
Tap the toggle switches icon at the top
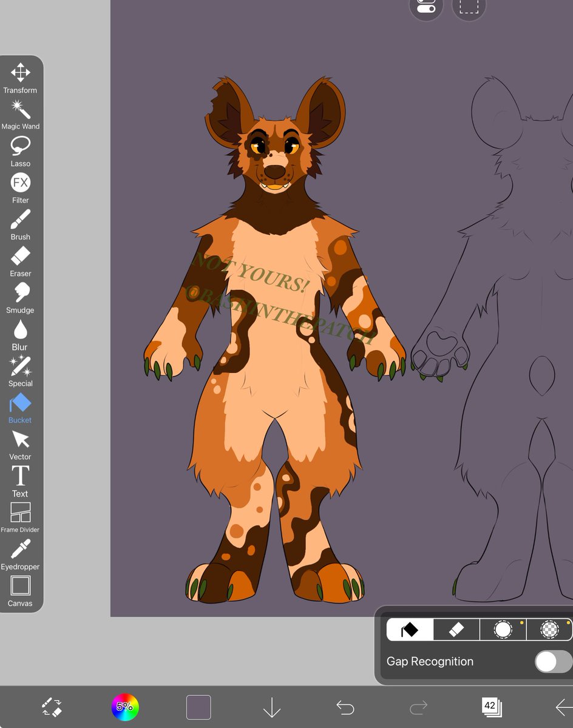pyautogui.click(x=426, y=7)
